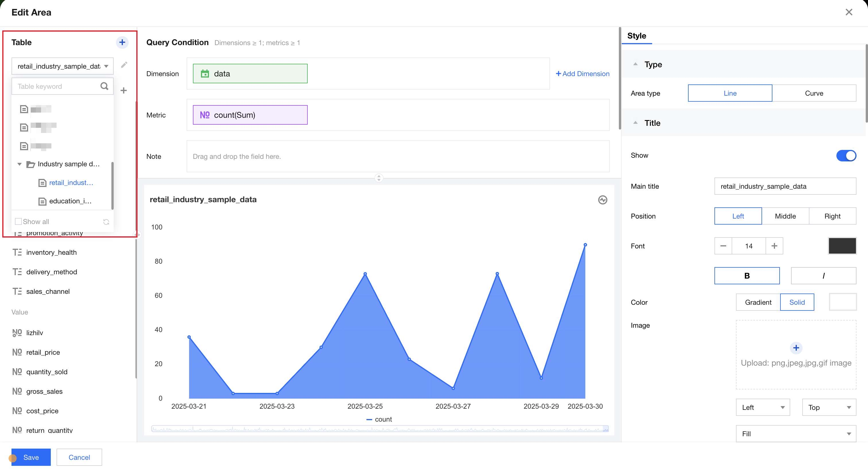This screenshot has width=868, height=471.
Task: Switch area type to Curve
Action: (x=814, y=93)
